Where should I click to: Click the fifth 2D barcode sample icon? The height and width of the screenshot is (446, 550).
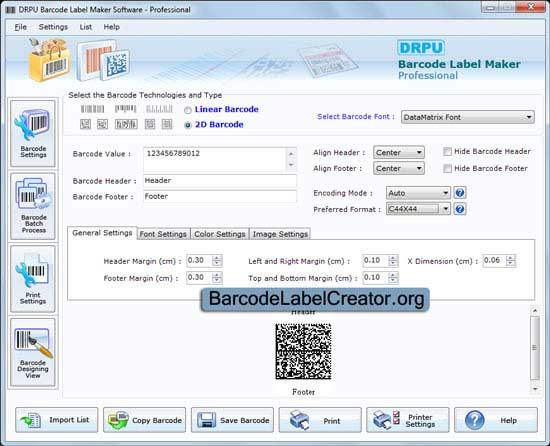167,124
